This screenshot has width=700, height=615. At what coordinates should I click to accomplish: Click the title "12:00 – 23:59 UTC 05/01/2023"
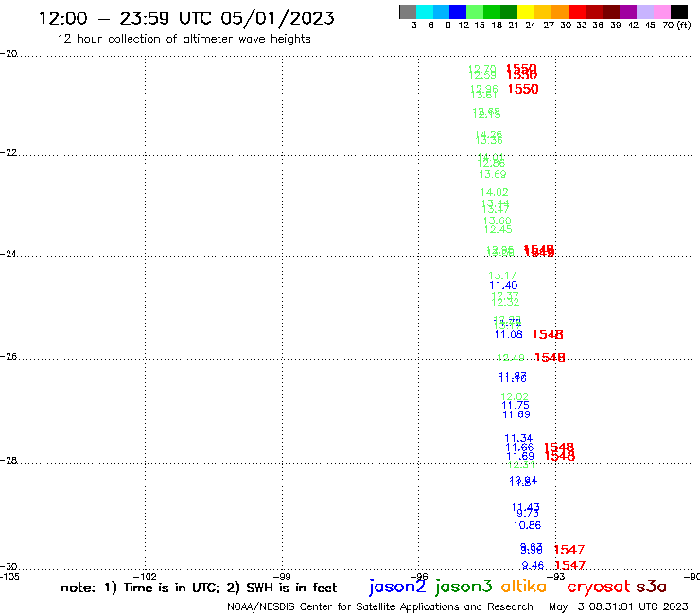(x=186, y=18)
